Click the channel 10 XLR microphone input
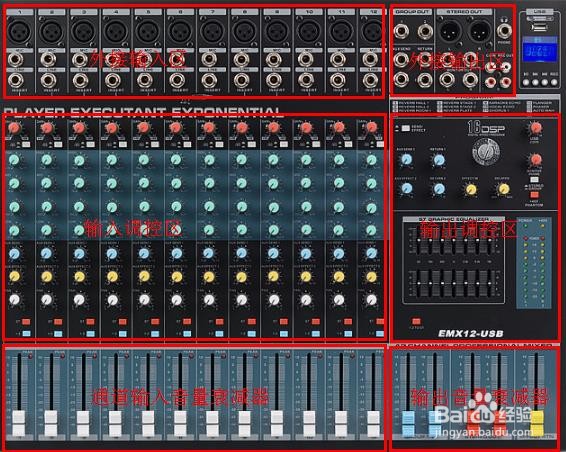 point(309,31)
